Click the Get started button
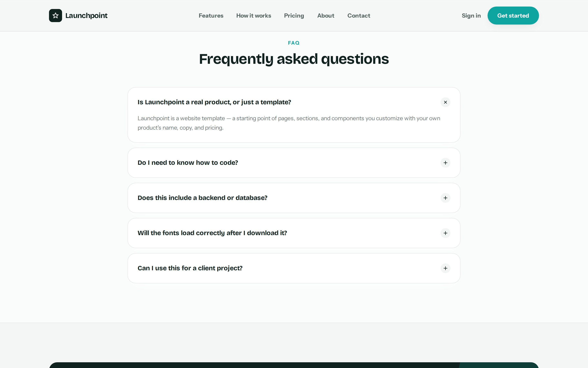 513,16
